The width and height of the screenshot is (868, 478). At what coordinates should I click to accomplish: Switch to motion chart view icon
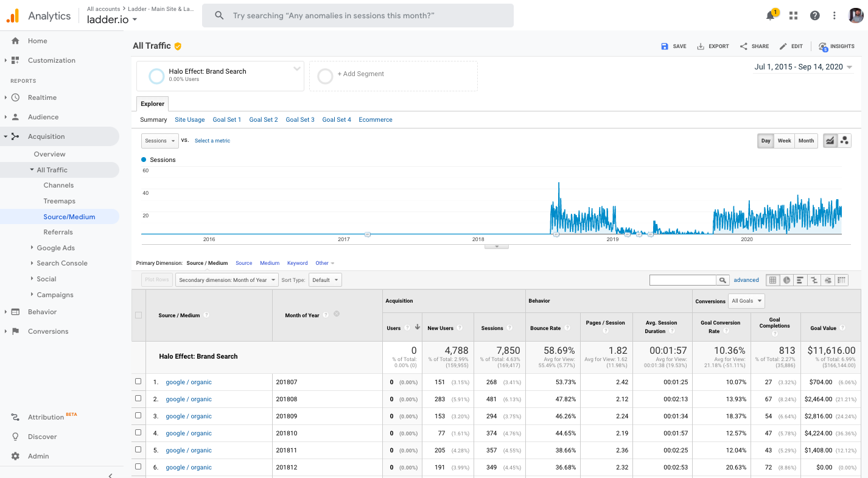(x=844, y=141)
